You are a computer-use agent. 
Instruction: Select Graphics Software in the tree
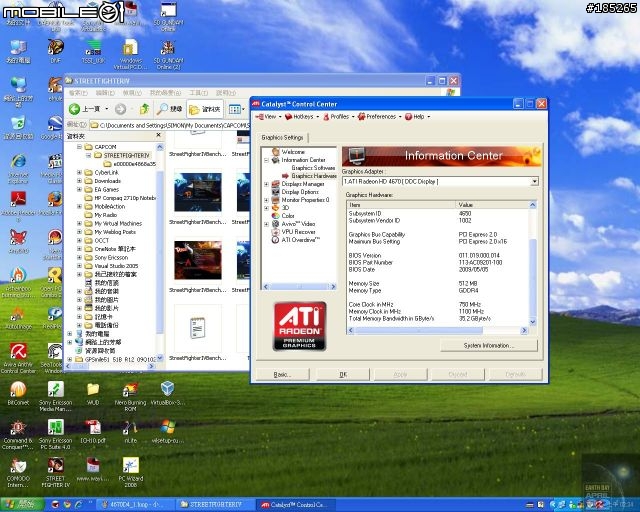point(313,168)
